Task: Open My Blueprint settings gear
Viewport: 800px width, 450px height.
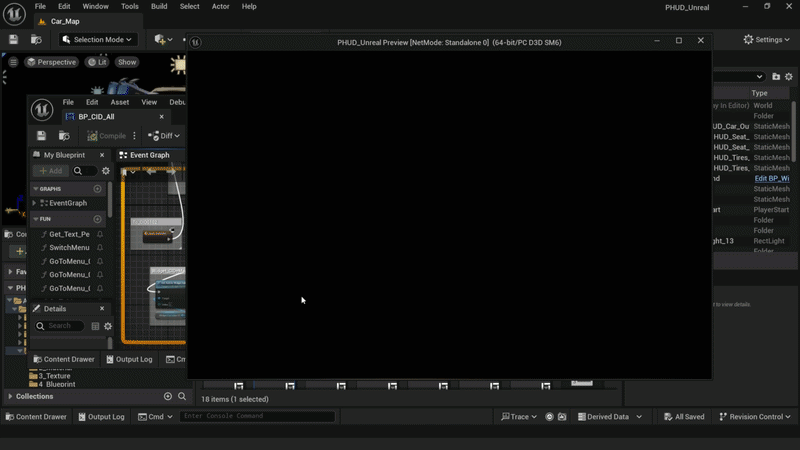Action: pyautogui.click(x=106, y=171)
